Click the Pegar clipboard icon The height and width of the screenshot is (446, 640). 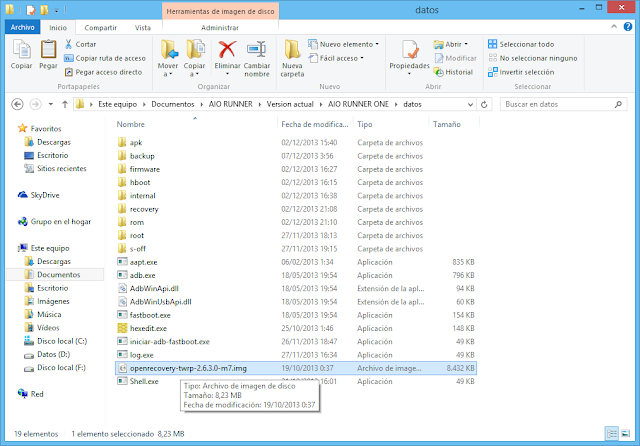click(48, 54)
